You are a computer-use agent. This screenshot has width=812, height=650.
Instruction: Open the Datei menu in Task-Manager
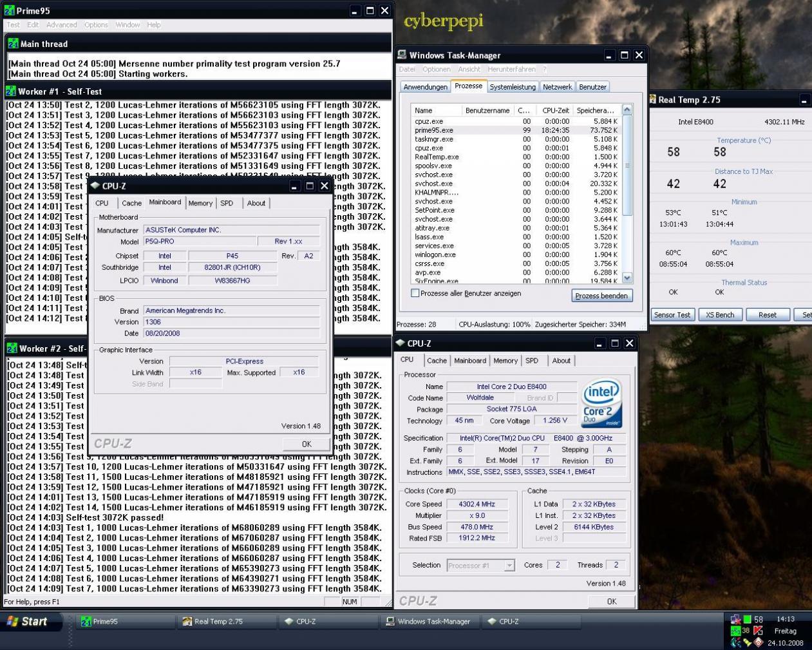407,70
